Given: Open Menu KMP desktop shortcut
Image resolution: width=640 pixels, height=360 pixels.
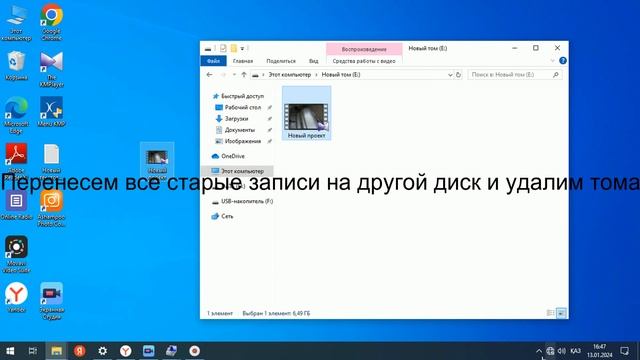Looking at the screenshot, I should [51, 112].
